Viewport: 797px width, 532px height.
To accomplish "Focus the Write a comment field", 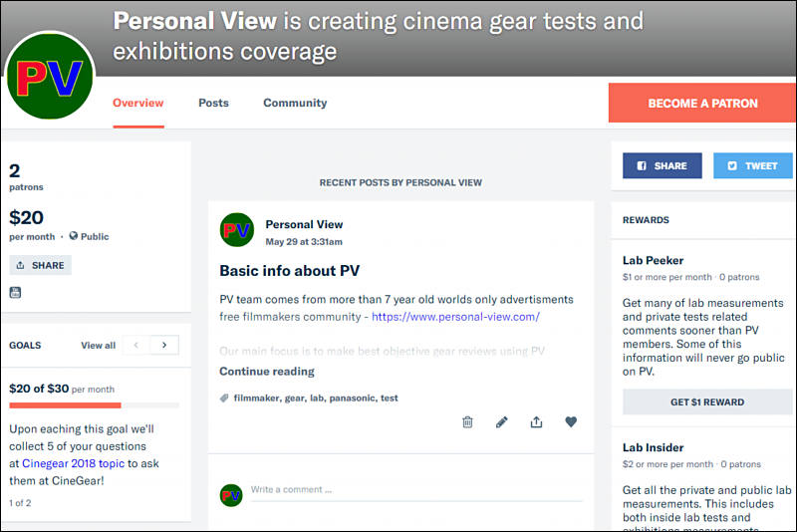I will (x=416, y=491).
